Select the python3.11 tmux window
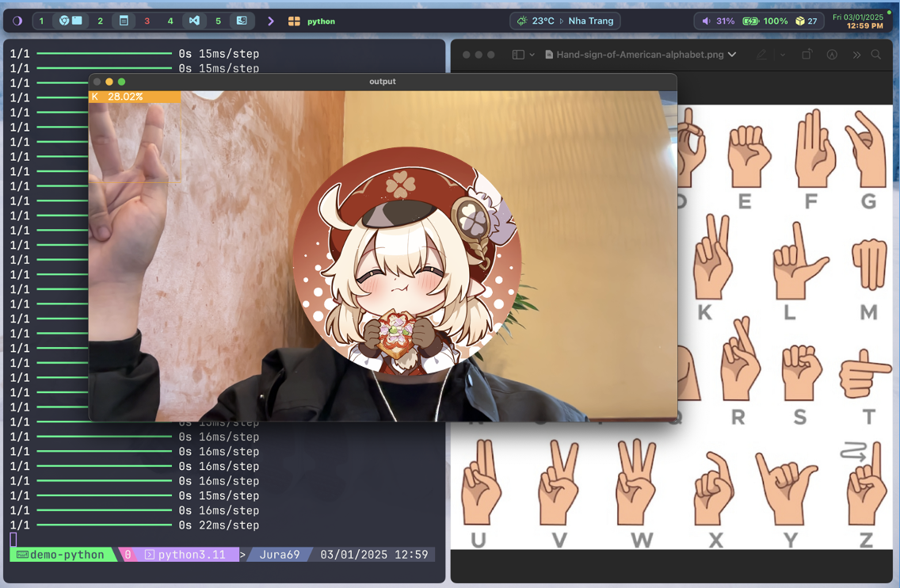The width and height of the screenshot is (900, 588). (185, 555)
